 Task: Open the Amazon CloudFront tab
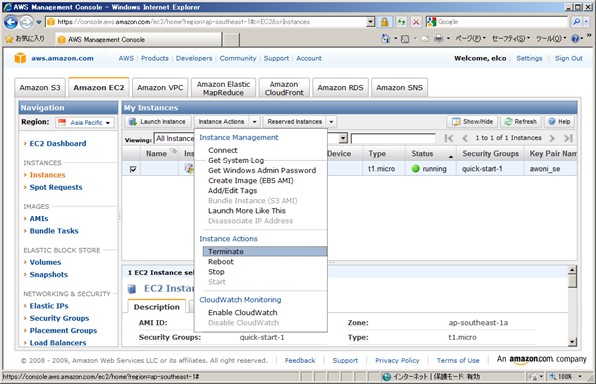tap(284, 88)
